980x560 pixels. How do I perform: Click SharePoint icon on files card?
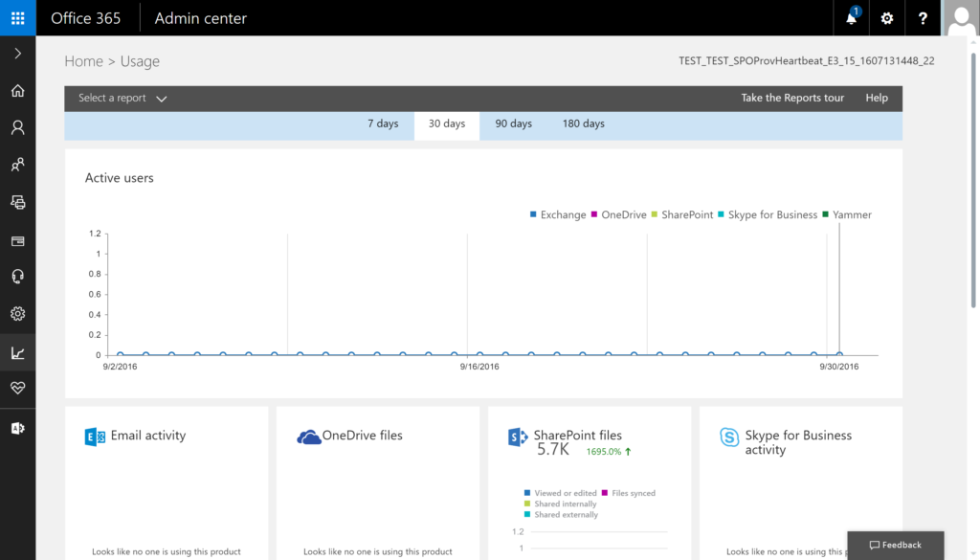pos(518,437)
